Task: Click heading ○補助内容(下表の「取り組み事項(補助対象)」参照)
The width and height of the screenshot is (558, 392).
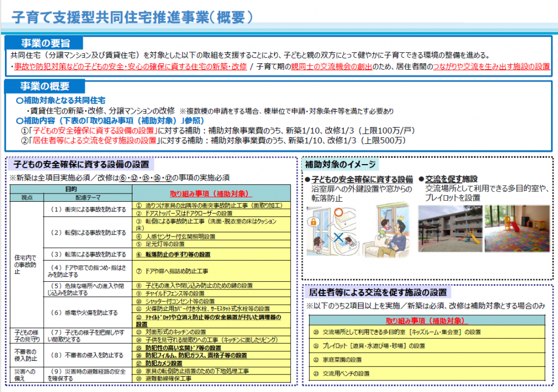Action: (x=110, y=120)
